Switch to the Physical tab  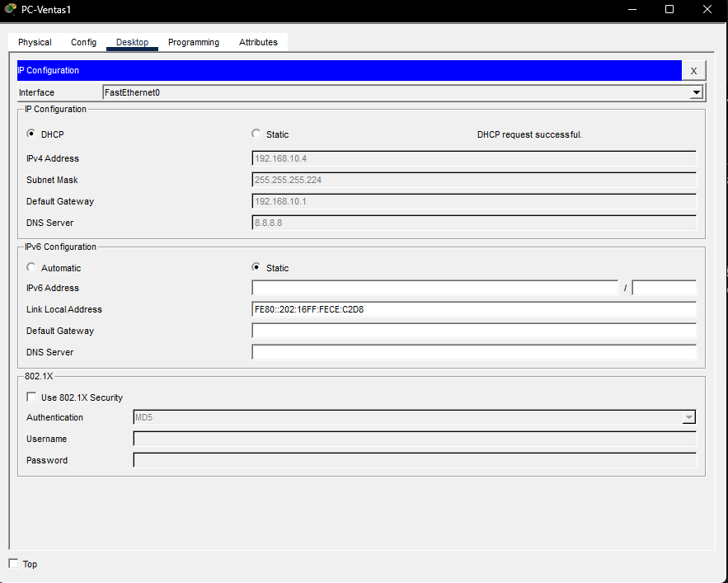pos(35,42)
